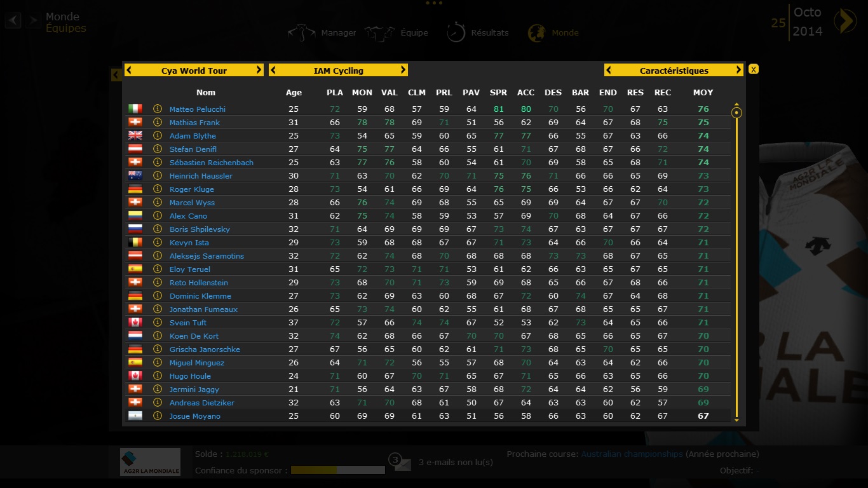Open info icon for Matteo Pelucchi

(158, 109)
